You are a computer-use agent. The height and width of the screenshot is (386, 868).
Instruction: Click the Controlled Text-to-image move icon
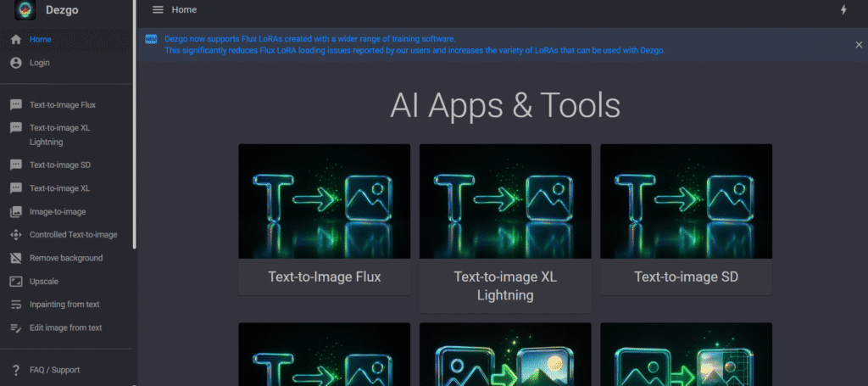[16, 235]
